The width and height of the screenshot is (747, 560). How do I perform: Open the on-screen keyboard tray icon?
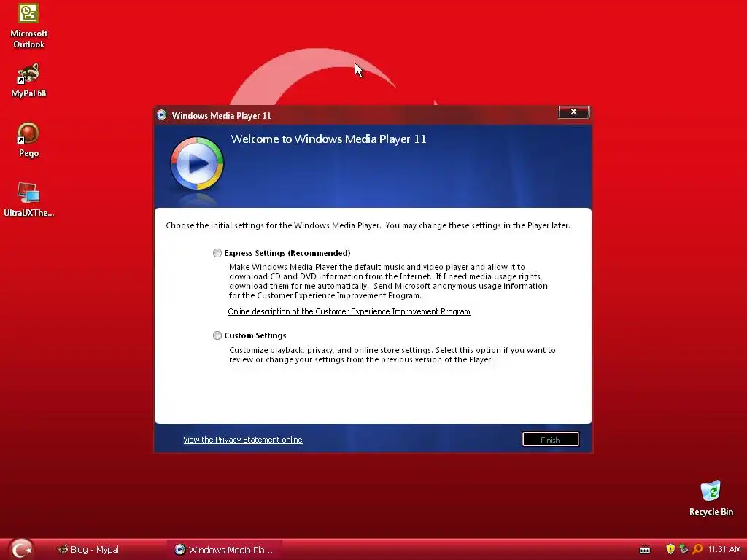point(645,550)
